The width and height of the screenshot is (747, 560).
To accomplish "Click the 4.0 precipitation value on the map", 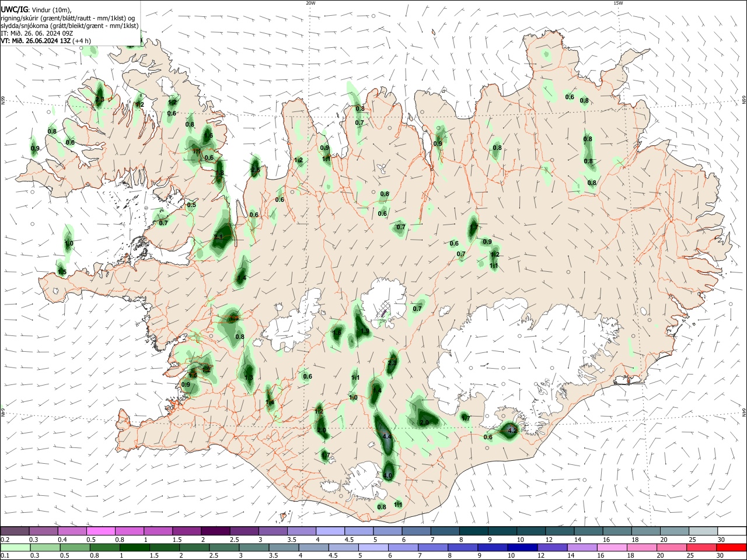I will click(x=388, y=476).
